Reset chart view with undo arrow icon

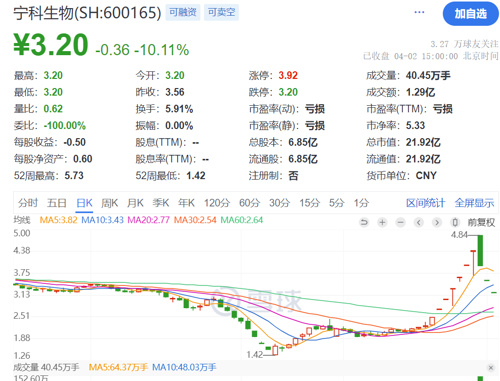[x=364, y=222]
